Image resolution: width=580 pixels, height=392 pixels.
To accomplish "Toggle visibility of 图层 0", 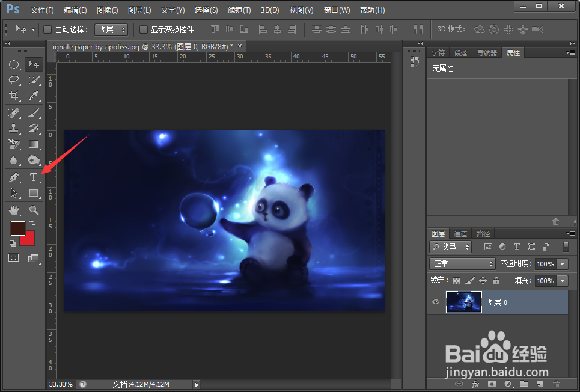I will tap(436, 302).
